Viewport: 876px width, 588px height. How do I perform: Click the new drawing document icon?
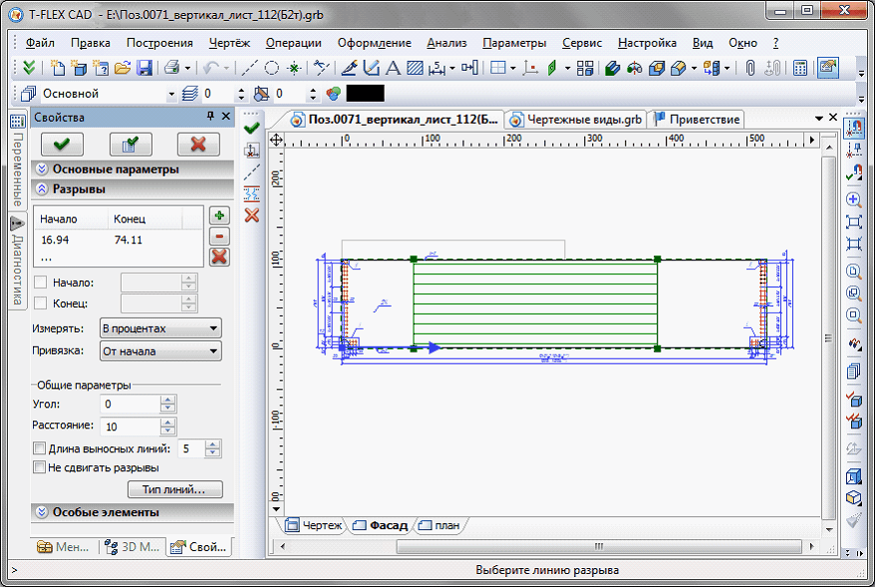click(57, 68)
